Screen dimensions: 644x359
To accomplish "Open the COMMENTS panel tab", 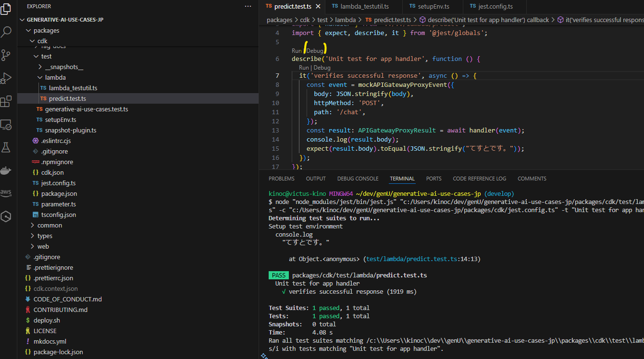I will [532, 179].
